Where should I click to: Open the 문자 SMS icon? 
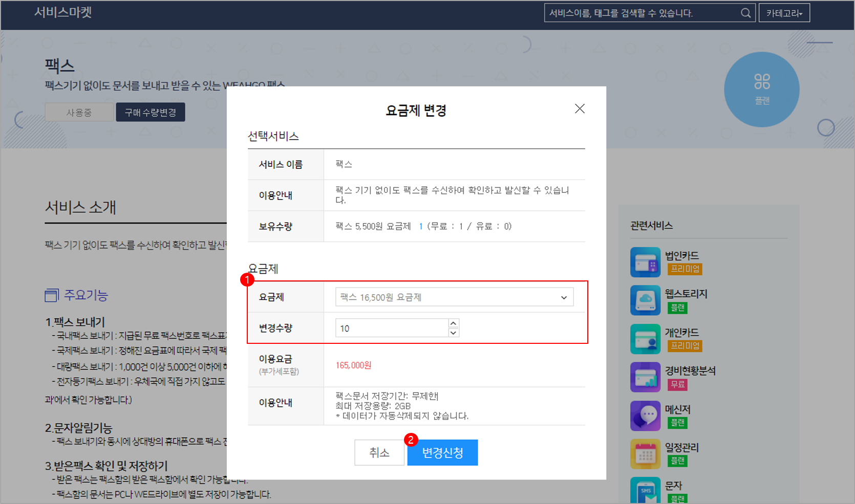(x=645, y=490)
